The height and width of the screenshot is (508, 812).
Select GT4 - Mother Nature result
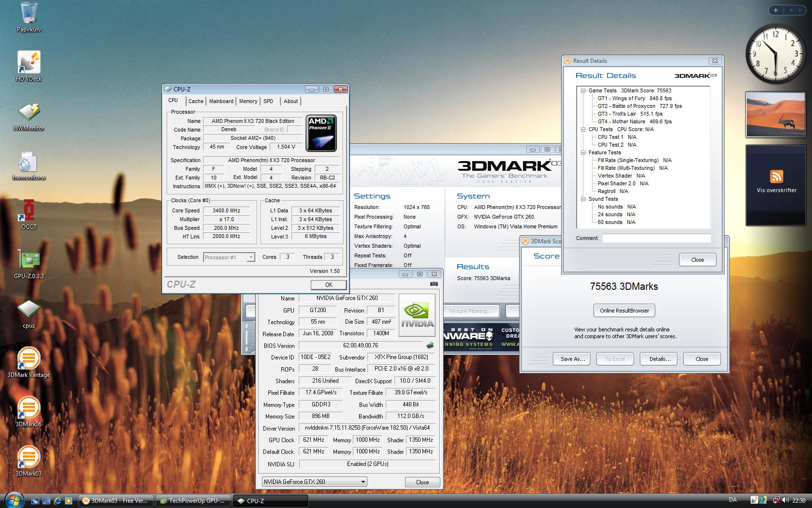tap(634, 121)
